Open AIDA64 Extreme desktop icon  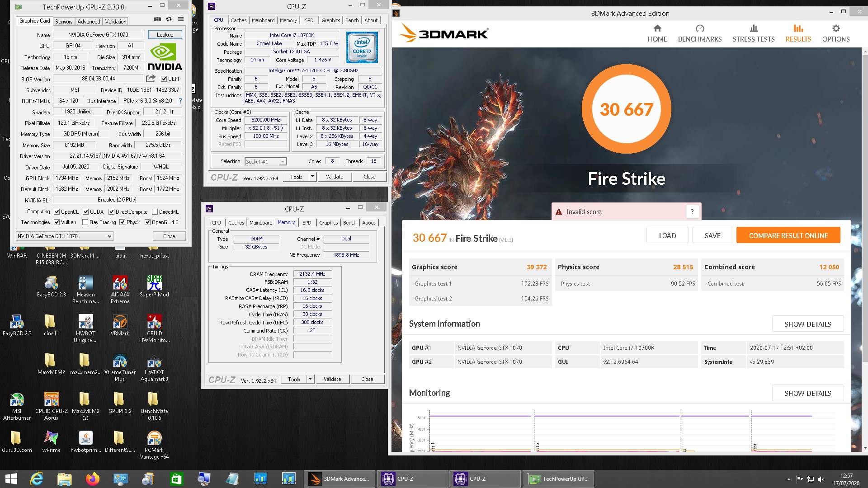tap(120, 289)
